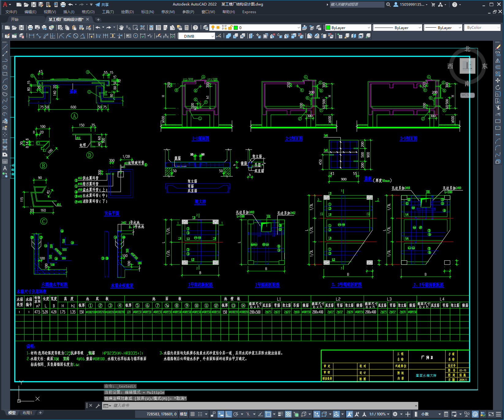Click the new drawing tab plus button
The width and height of the screenshot is (504, 420).
tap(98, 20)
